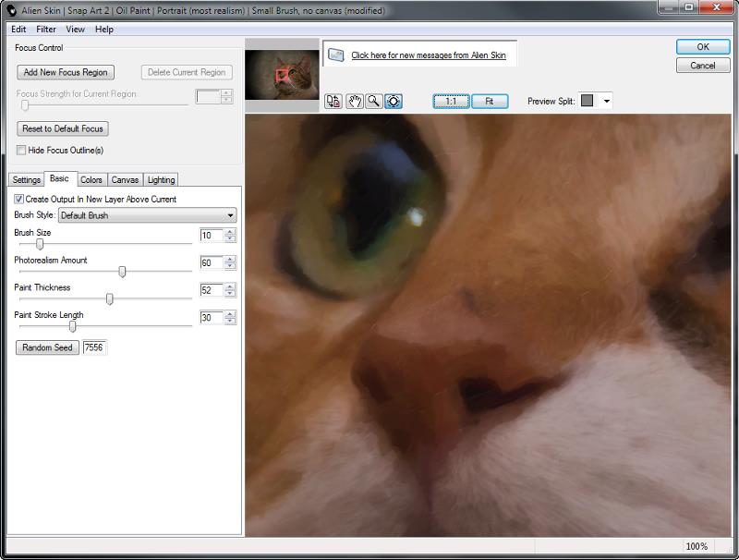Click the Random Seed number field
Viewport: 739px width, 560px height.
click(95, 347)
